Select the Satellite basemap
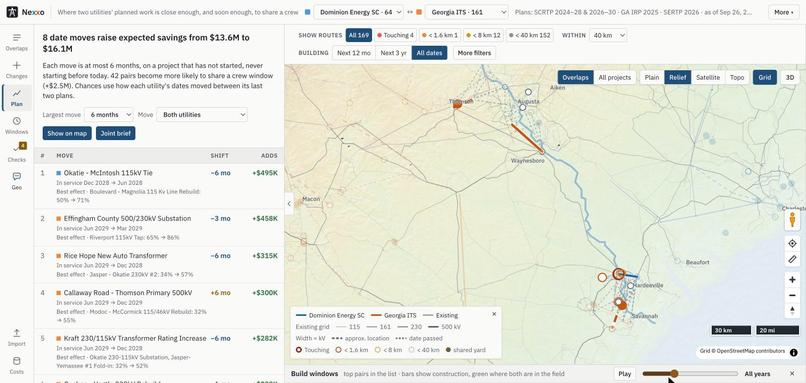This screenshot has height=383, width=806. coord(708,78)
